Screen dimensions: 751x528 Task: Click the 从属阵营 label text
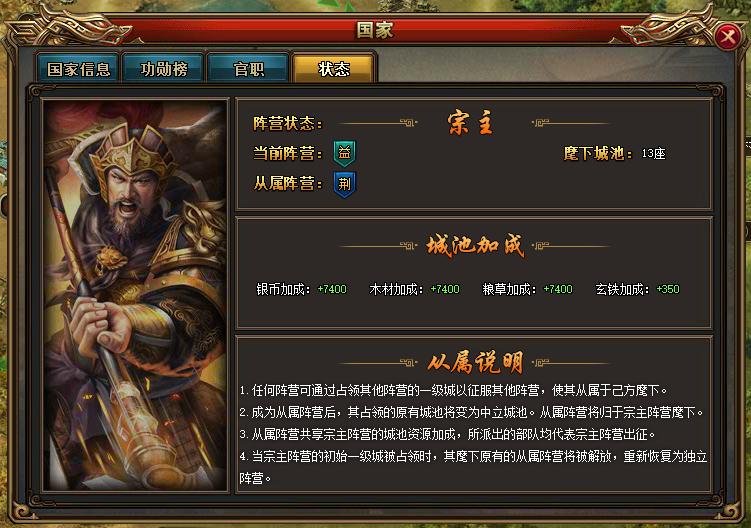coord(287,184)
